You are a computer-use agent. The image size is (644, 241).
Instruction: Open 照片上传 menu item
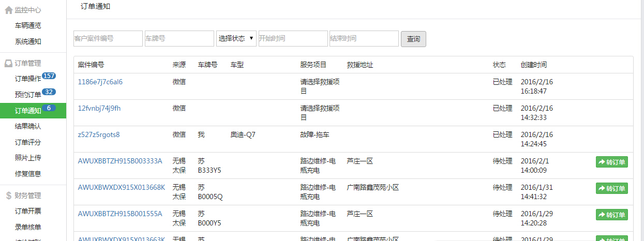pos(28,158)
